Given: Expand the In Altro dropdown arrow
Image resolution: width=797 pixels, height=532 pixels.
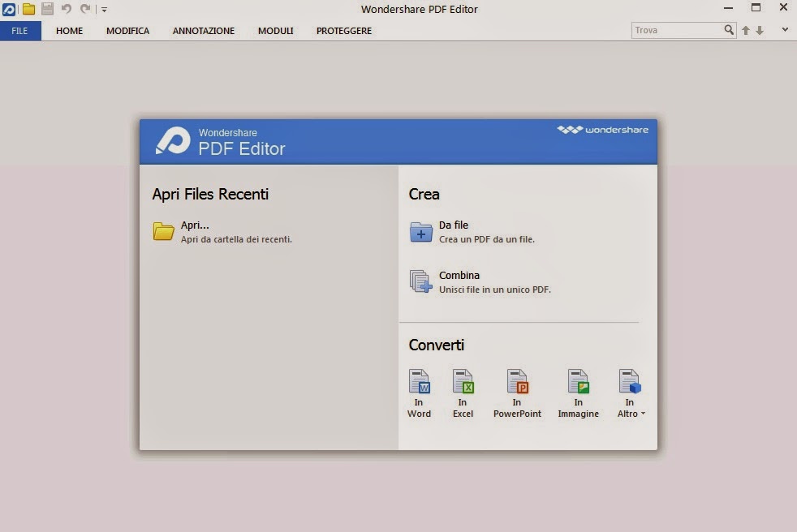Looking at the screenshot, I should [643, 414].
